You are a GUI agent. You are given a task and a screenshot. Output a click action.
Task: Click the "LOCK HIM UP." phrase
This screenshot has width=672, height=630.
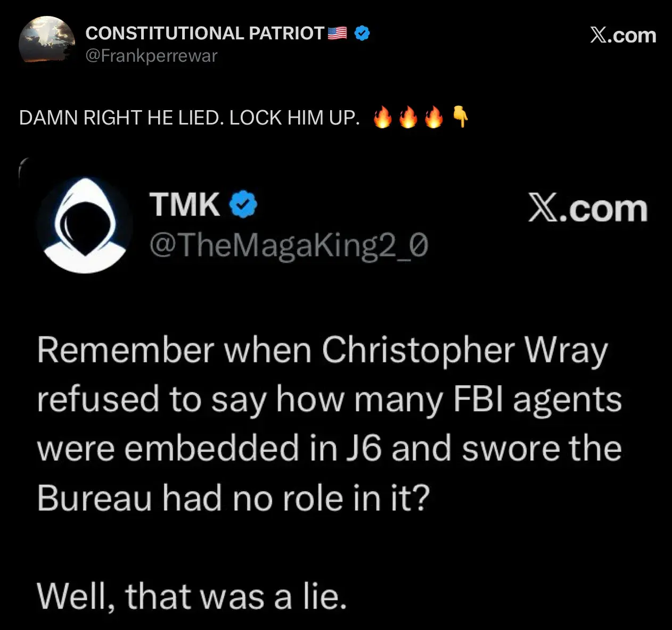click(x=294, y=118)
